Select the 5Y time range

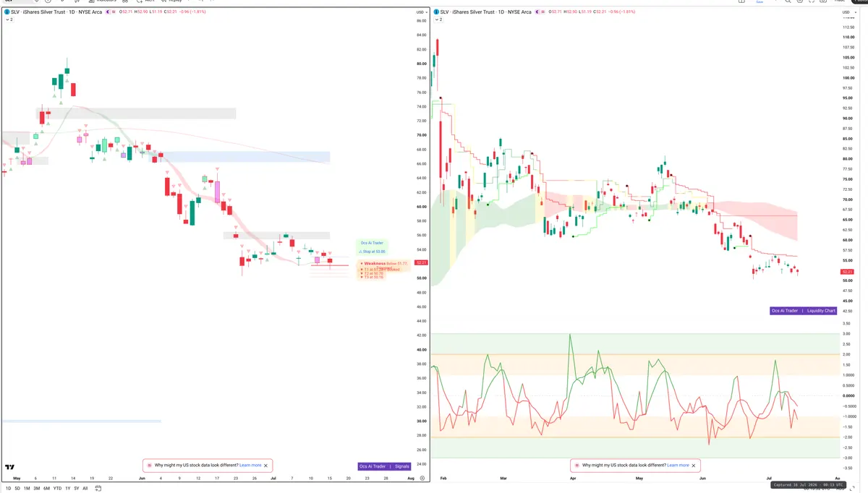click(77, 488)
